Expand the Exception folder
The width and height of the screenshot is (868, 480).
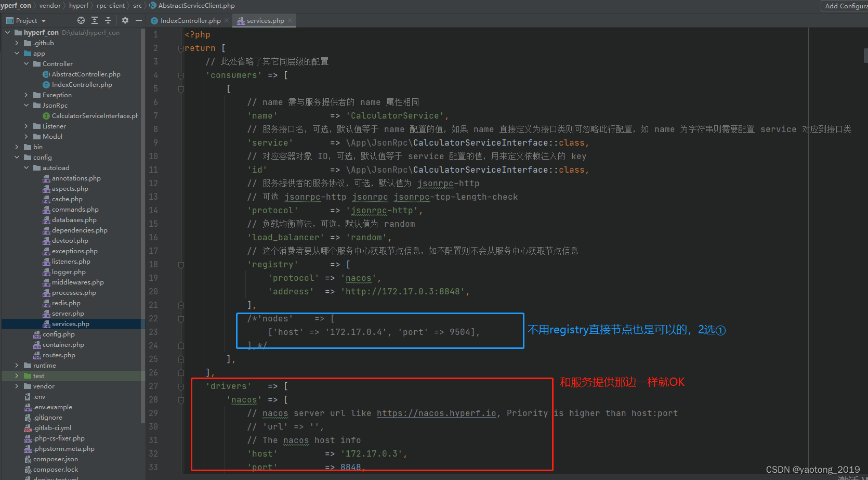pos(25,95)
